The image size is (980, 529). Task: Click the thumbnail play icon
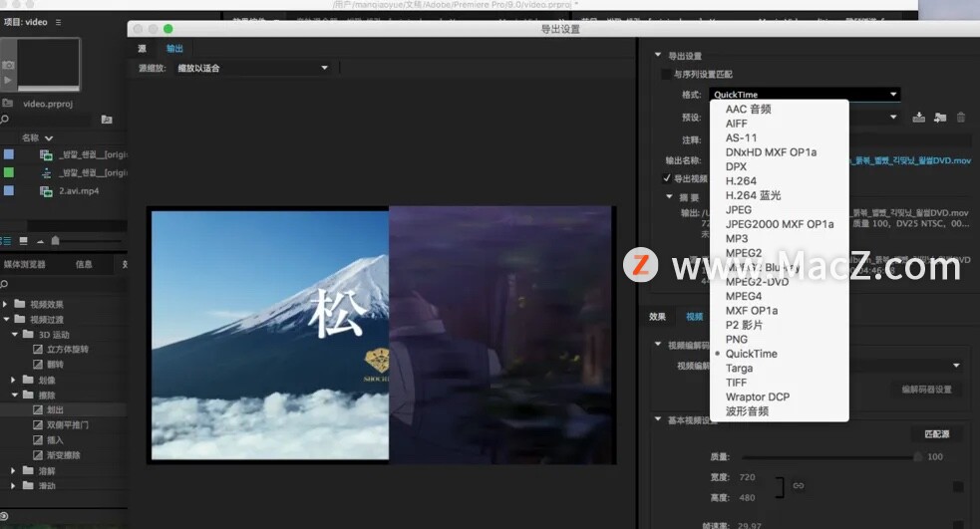tap(8, 80)
